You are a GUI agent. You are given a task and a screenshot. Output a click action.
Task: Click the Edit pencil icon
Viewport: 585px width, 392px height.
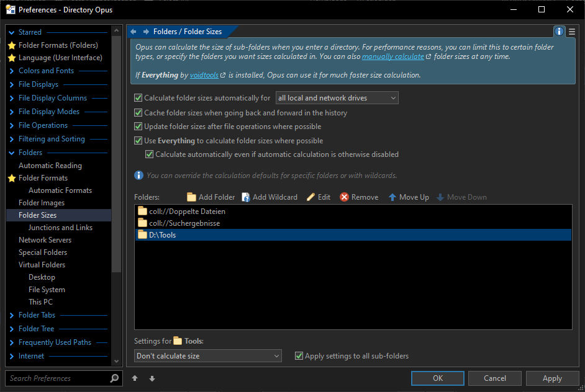pyautogui.click(x=311, y=197)
